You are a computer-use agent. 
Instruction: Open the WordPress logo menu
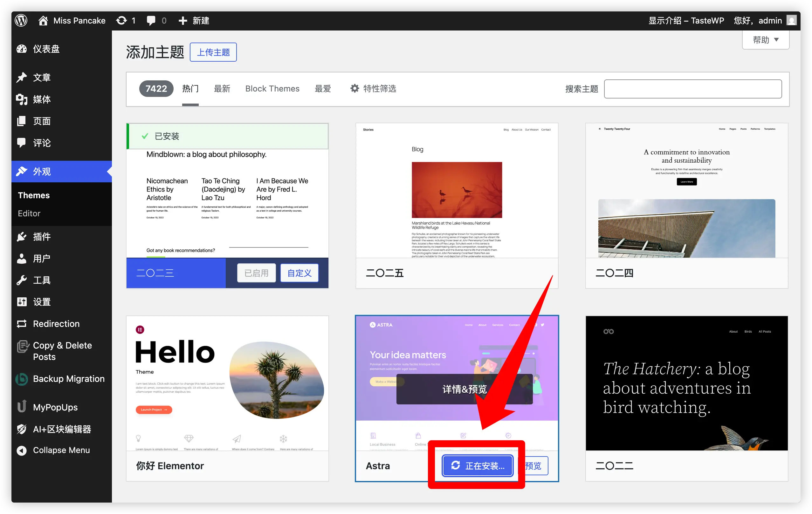pos(21,21)
